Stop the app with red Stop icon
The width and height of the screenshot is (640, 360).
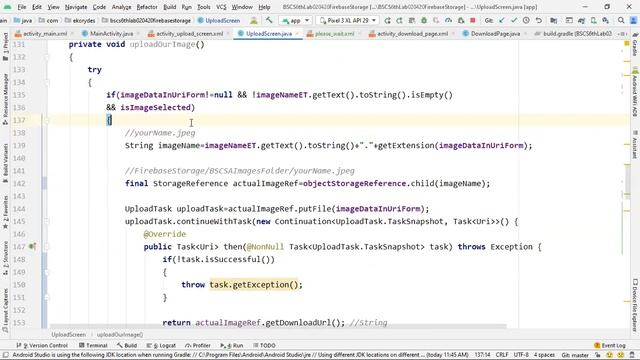(473, 20)
